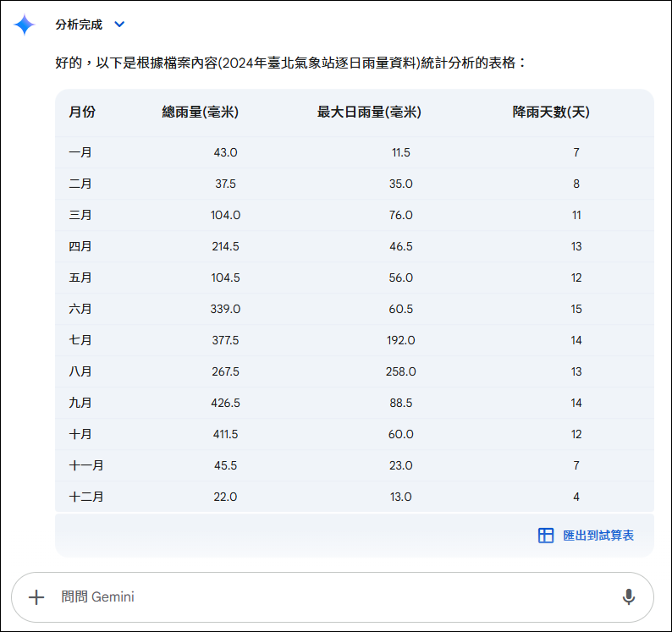Click the 15 rain days cell for 六月
The width and height of the screenshot is (672, 632).
click(576, 309)
